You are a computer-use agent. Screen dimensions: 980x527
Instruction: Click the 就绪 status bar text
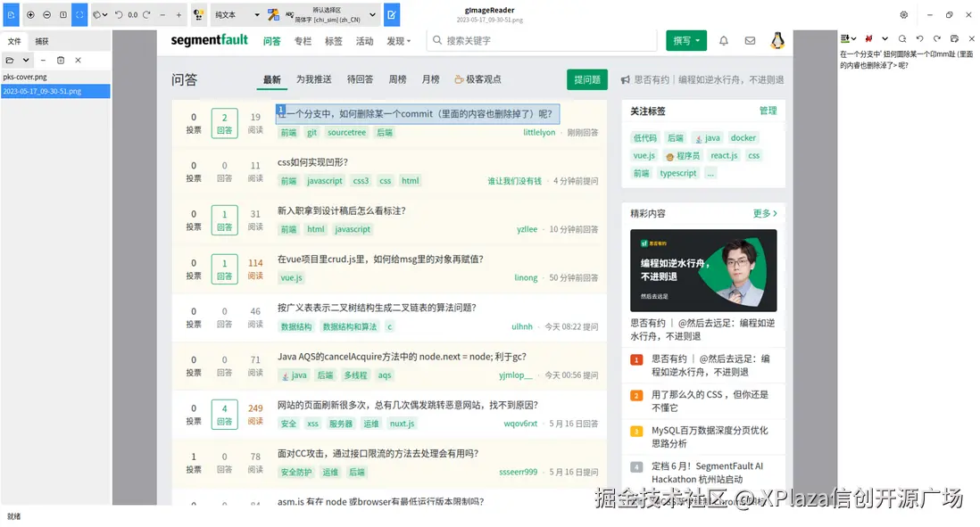point(13,516)
